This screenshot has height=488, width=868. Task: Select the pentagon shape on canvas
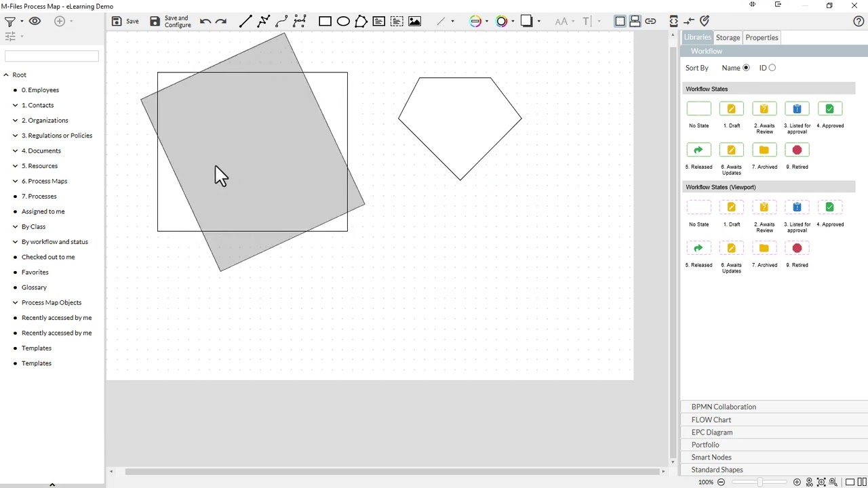click(460, 129)
